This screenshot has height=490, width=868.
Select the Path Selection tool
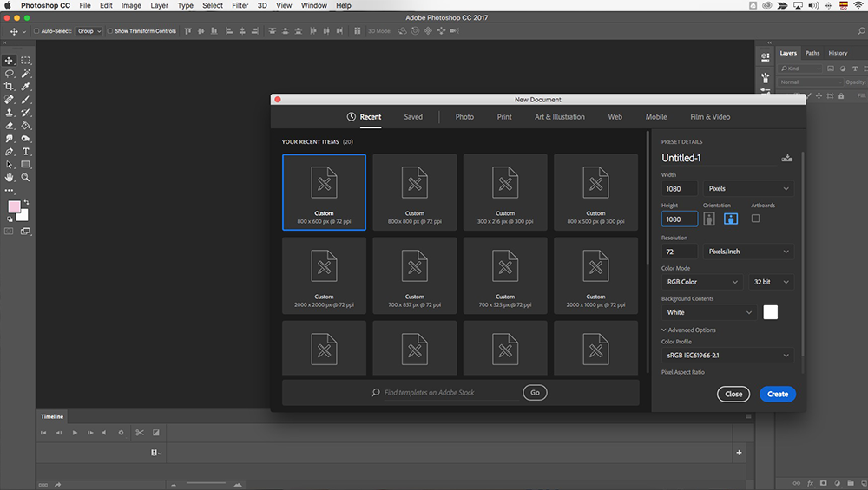point(10,164)
